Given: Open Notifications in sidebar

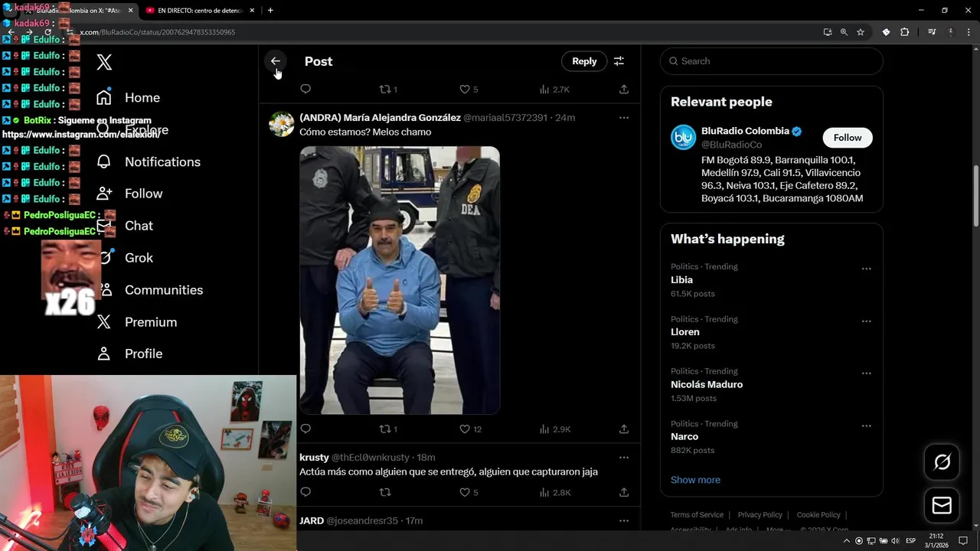Looking at the screenshot, I should click(162, 162).
